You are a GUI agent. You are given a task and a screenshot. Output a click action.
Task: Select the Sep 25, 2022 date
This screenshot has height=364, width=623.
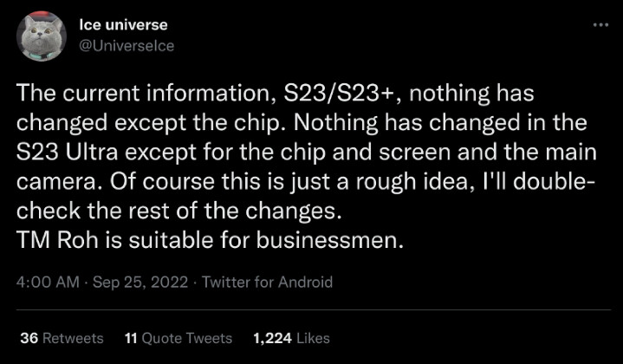click(140, 283)
